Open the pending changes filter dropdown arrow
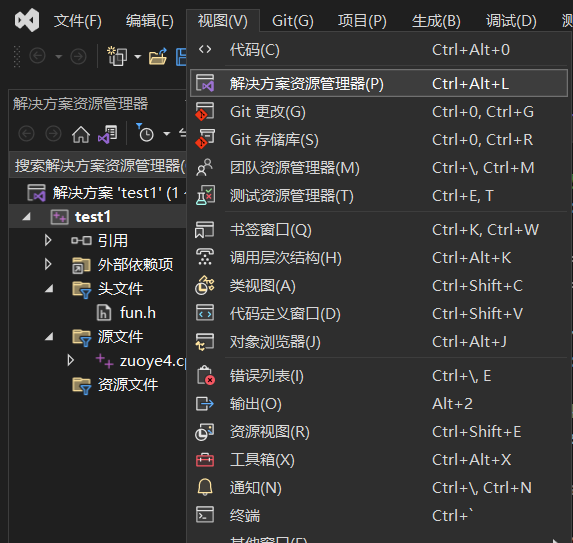The image size is (573, 543). coord(167,134)
